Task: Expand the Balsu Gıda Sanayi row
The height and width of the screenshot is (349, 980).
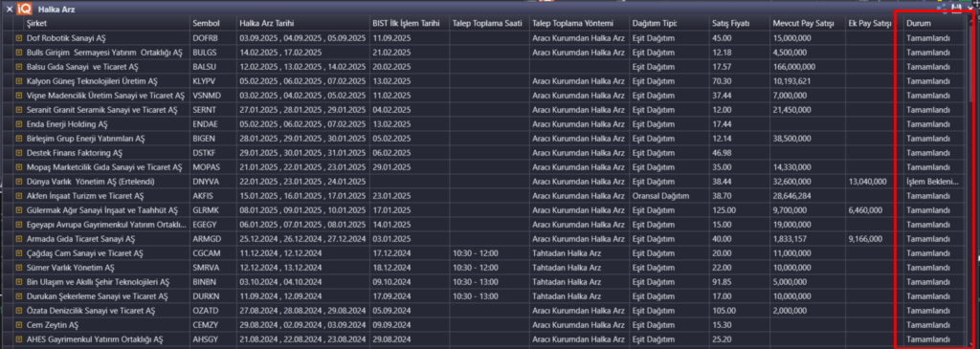Action: [x=19, y=67]
